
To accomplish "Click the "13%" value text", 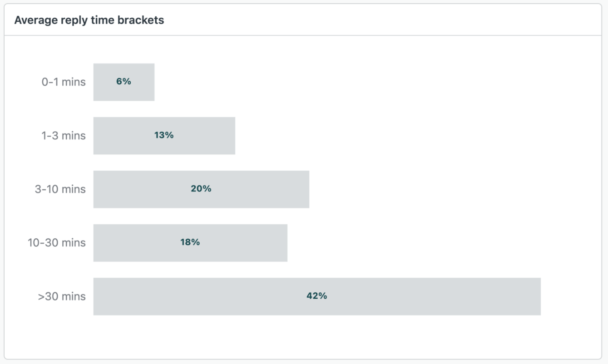I will pyautogui.click(x=164, y=135).
